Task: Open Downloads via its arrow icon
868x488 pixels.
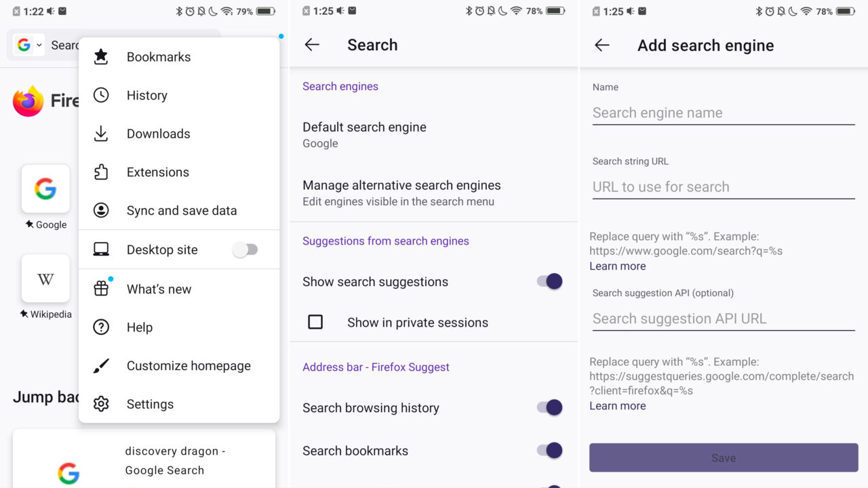Action: pos(100,134)
